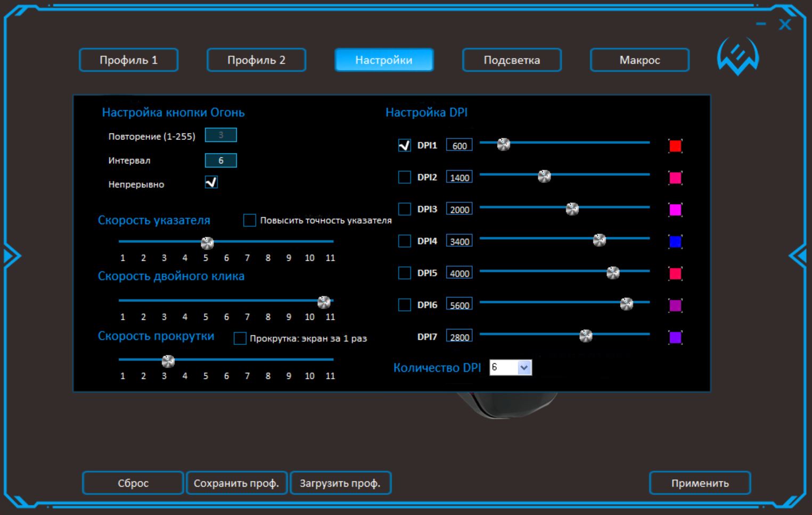Open the DPI6 color swatch
The image size is (812, 515).
(675, 305)
